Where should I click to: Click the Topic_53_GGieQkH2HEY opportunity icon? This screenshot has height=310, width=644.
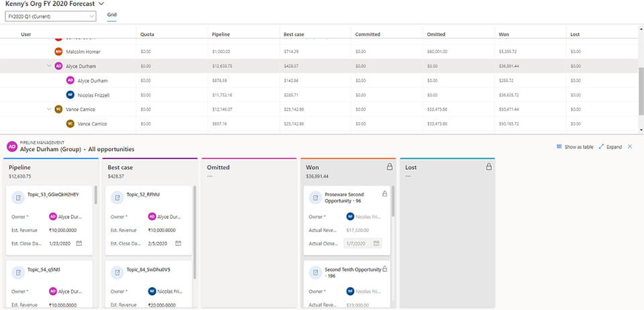[18, 198]
